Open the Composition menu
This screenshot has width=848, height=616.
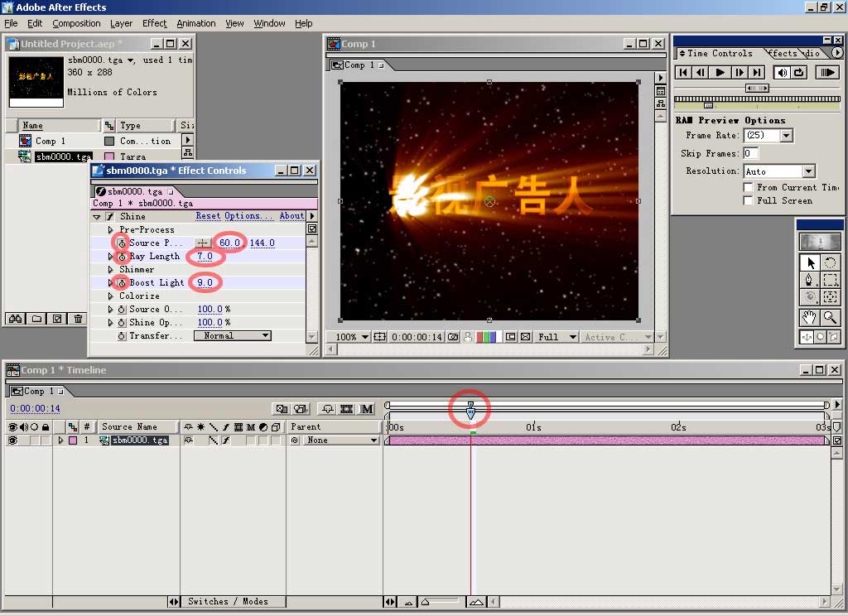(76, 23)
